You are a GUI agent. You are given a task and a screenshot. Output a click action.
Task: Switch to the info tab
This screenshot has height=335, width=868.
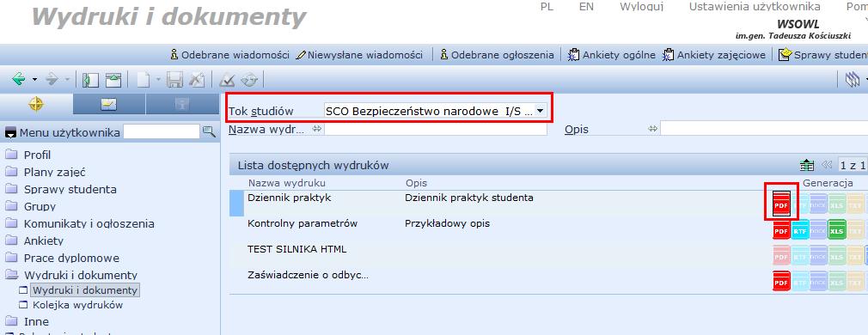pos(182,104)
